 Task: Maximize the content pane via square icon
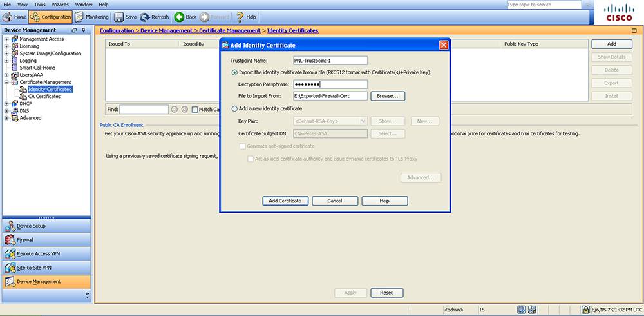634,31
